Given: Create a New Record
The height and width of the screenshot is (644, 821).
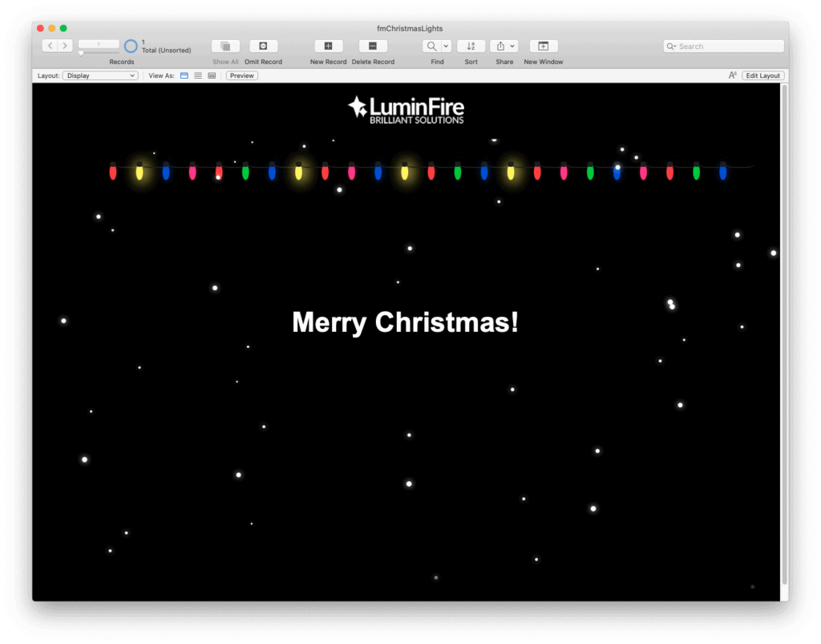Looking at the screenshot, I should [328, 46].
